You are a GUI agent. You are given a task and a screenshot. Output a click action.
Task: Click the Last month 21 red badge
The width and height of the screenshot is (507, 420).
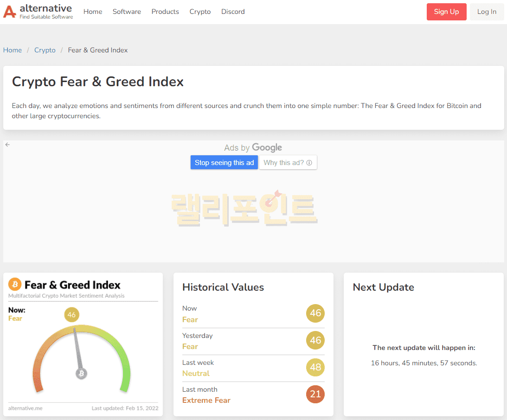pyautogui.click(x=315, y=395)
